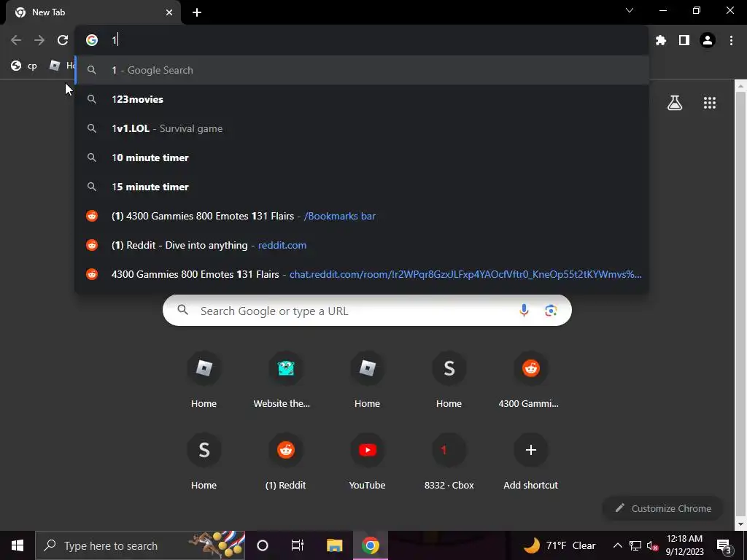The width and height of the screenshot is (747, 560).
Task: Open the network tray icon
Action: point(635,545)
